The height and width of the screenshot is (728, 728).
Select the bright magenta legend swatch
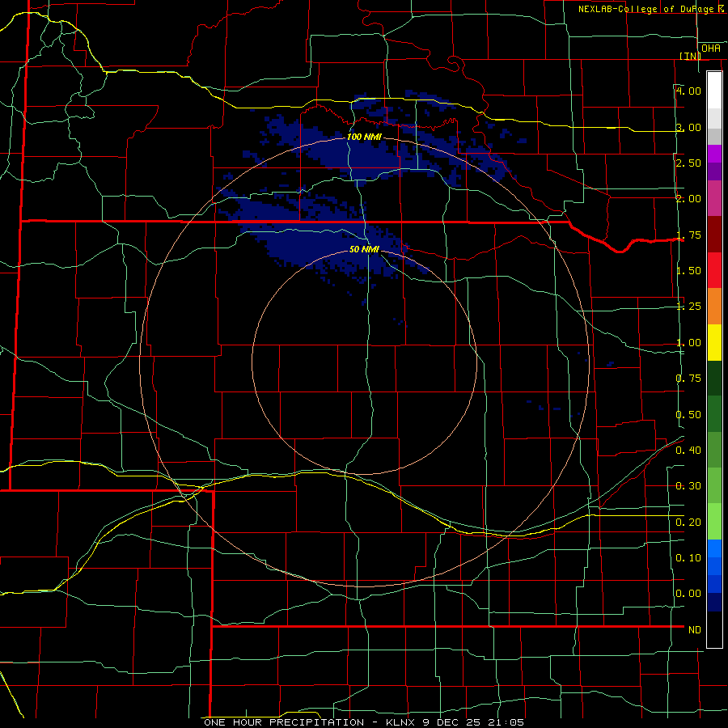pyautogui.click(x=714, y=154)
